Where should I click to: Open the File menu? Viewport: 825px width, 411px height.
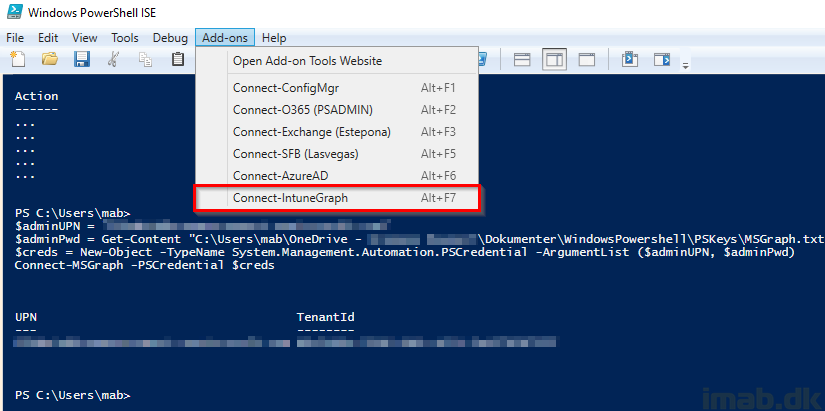[15, 38]
